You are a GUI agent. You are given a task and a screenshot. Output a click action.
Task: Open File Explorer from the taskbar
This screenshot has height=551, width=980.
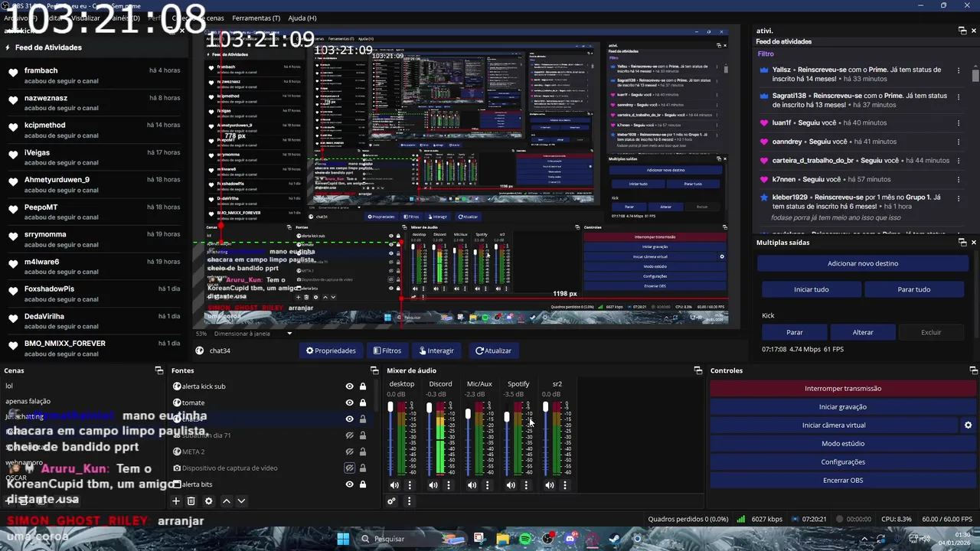click(502, 539)
